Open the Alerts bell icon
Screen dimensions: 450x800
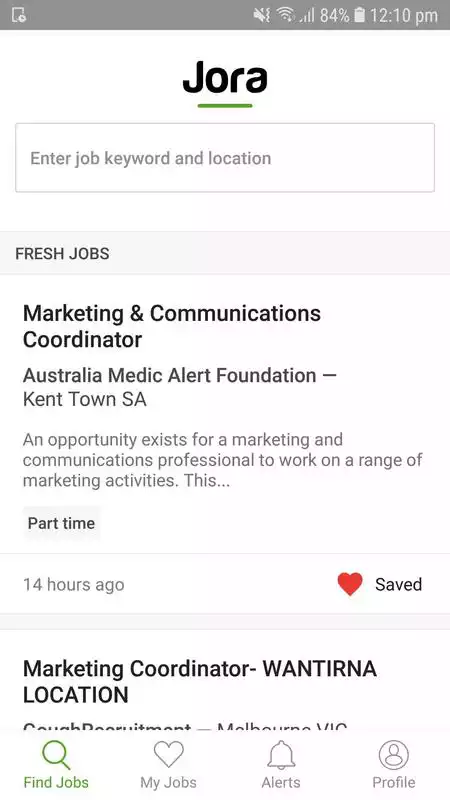click(x=281, y=755)
